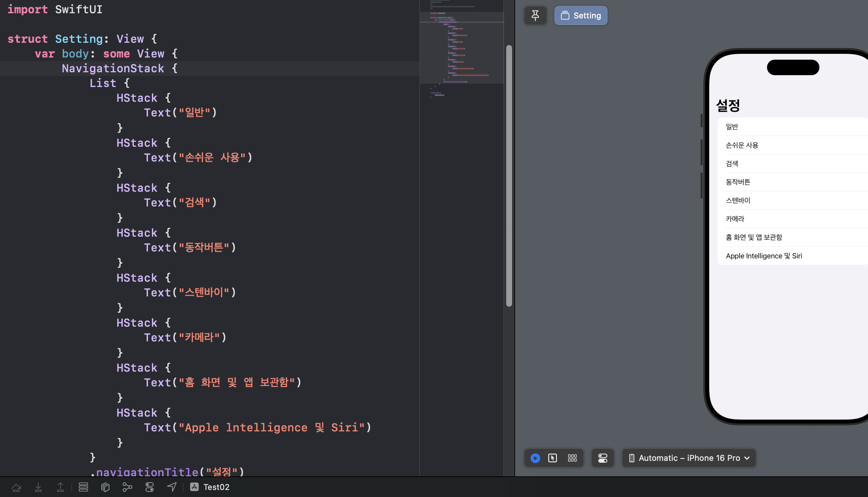This screenshot has width=868, height=497.
Task: Open the preview variants grid
Action: (x=572, y=458)
